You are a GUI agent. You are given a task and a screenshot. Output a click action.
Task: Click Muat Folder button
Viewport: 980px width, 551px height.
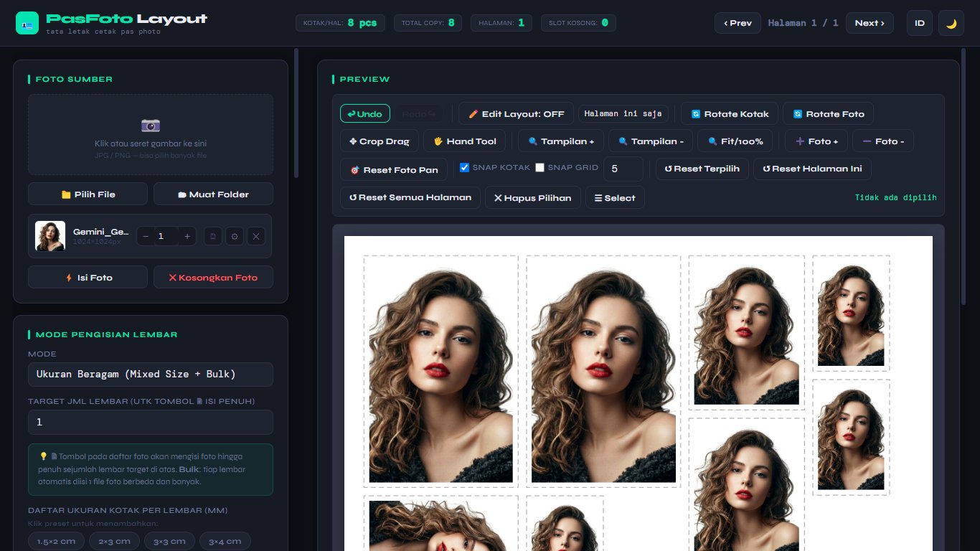point(213,194)
